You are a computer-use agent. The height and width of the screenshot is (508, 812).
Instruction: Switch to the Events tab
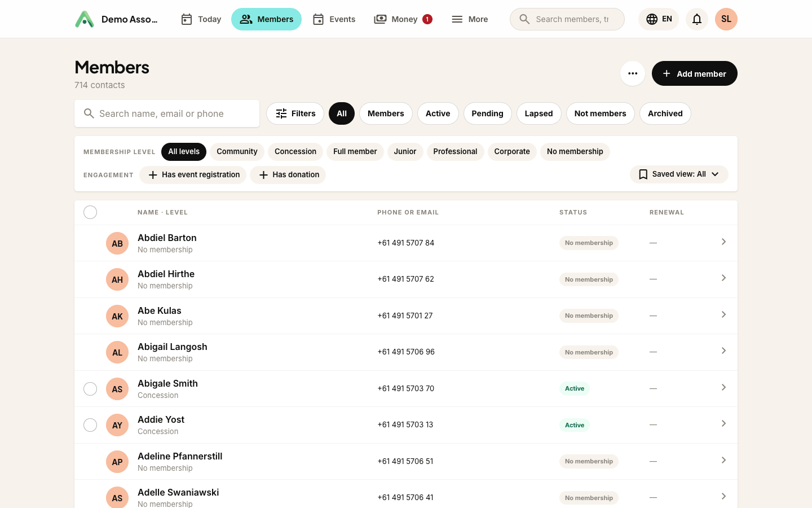pos(334,19)
